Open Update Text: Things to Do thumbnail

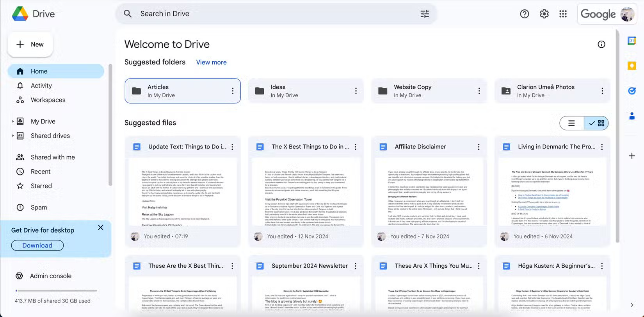[x=183, y=192]
